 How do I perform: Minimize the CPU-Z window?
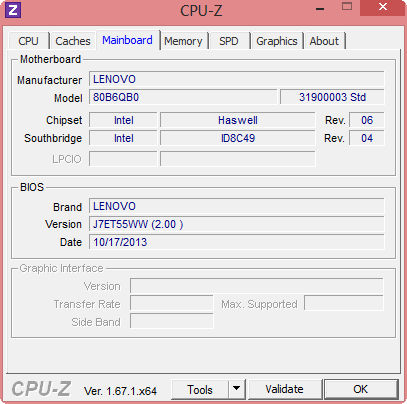click(320, 9)
